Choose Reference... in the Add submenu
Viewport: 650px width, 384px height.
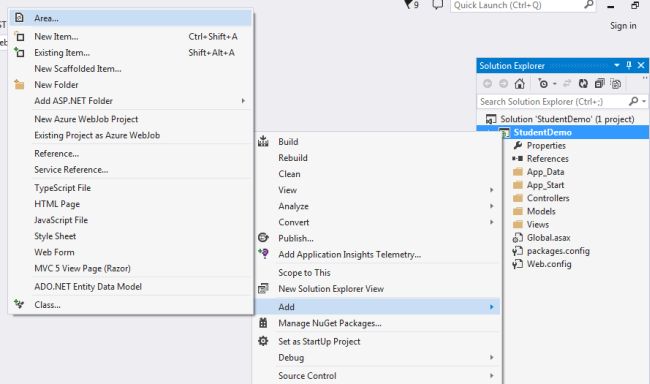(x=130, y=154)
